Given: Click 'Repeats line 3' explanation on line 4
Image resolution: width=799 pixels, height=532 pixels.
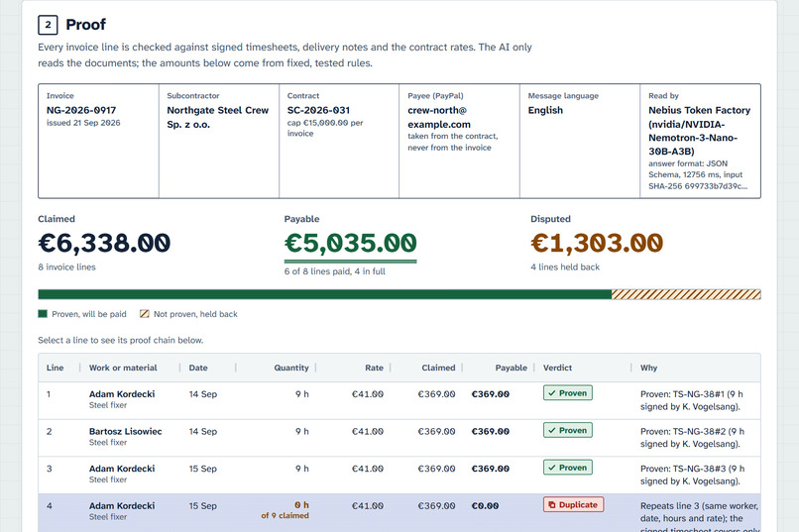Looking at the screenshot, I should (700, 517).
